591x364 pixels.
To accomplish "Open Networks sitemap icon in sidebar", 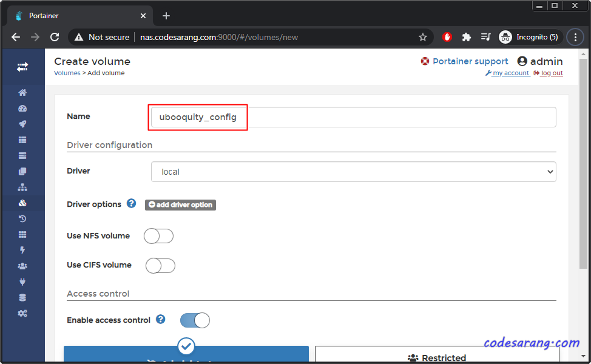I will (22, 187).
